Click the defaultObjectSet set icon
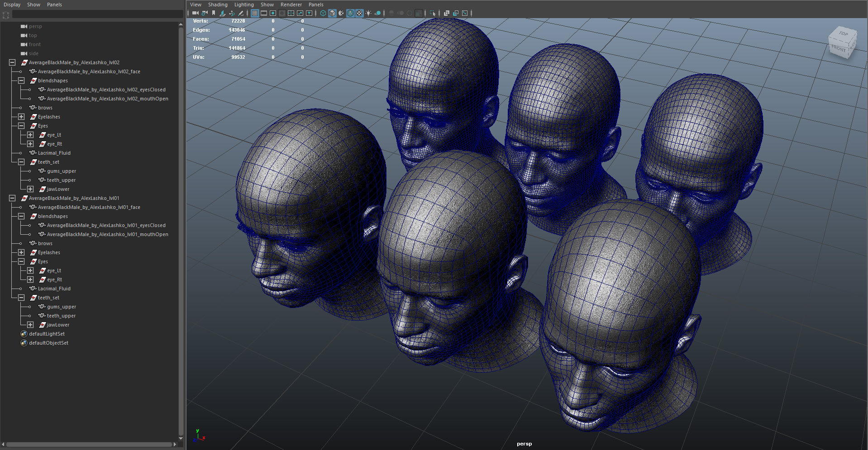Screen dimensions: 868x450 pyautogui.click(x=24, y=343)
